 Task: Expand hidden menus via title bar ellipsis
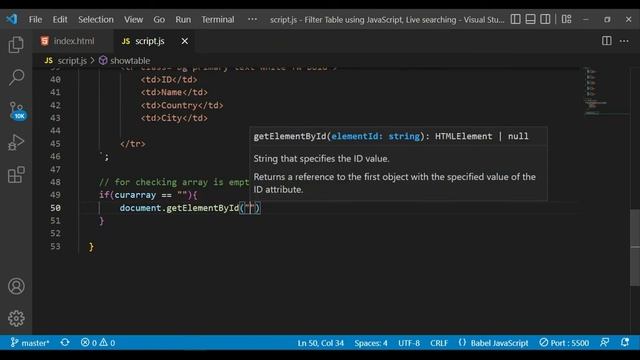(x=252, y=19)
